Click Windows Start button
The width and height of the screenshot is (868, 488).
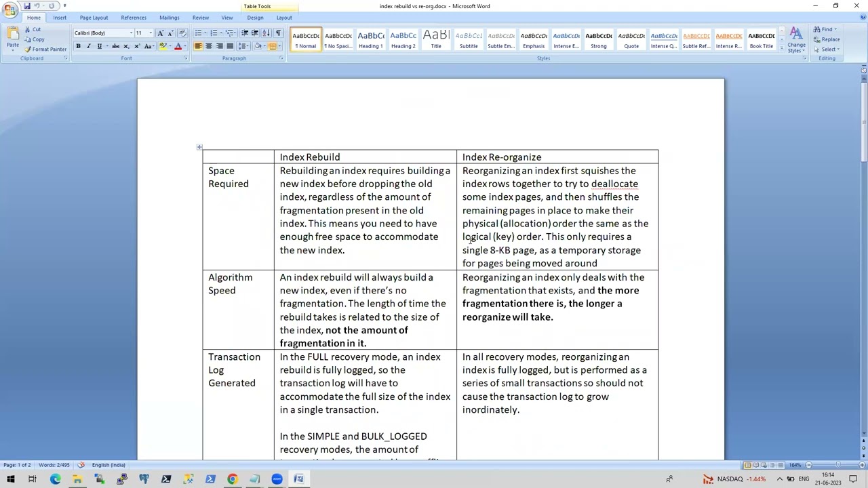pos(10,479)
